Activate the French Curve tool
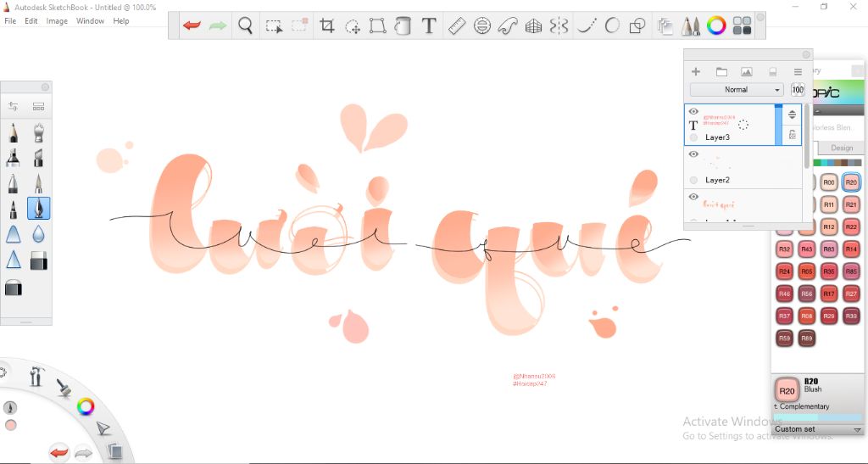Viewport: 868px width, 464px height. coord(508,25)
